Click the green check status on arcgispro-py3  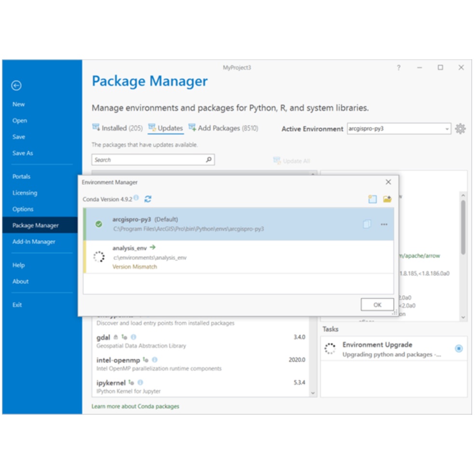[99, 224]
